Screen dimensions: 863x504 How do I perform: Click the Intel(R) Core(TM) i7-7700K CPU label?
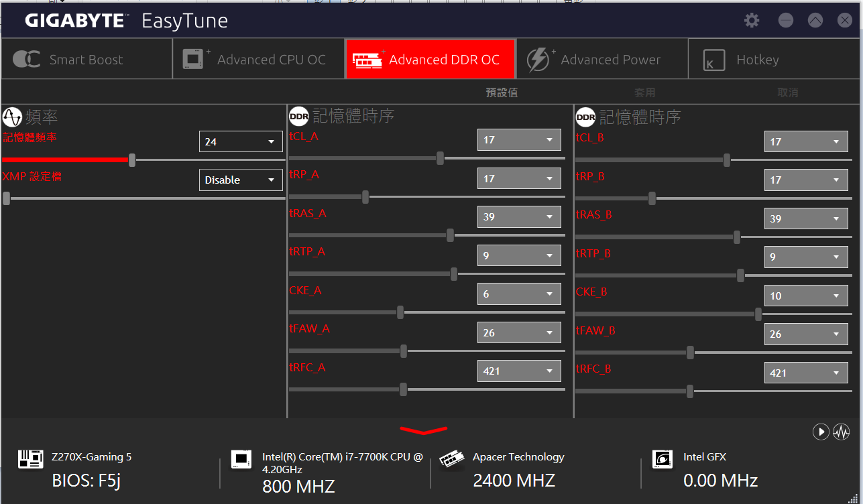tap(343, 463)
